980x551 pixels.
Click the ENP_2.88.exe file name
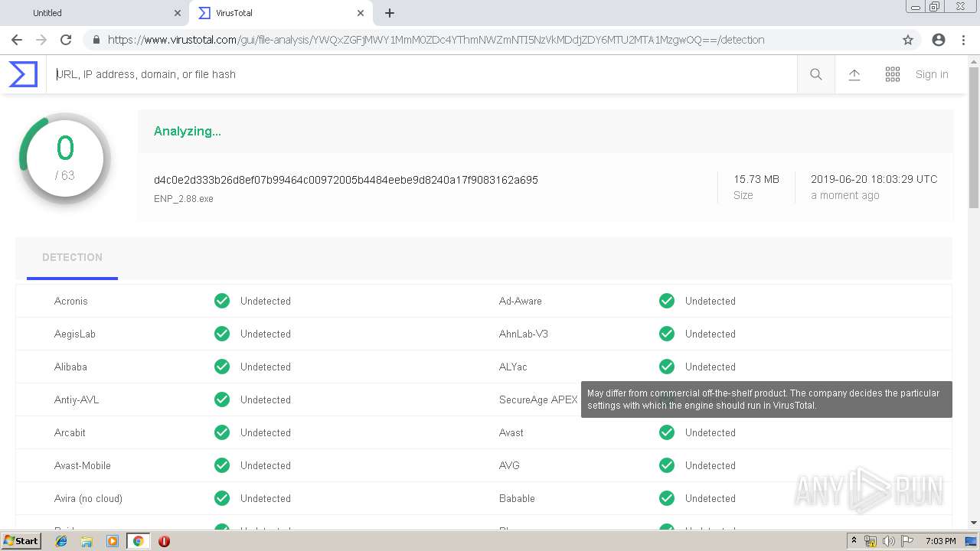184,199
